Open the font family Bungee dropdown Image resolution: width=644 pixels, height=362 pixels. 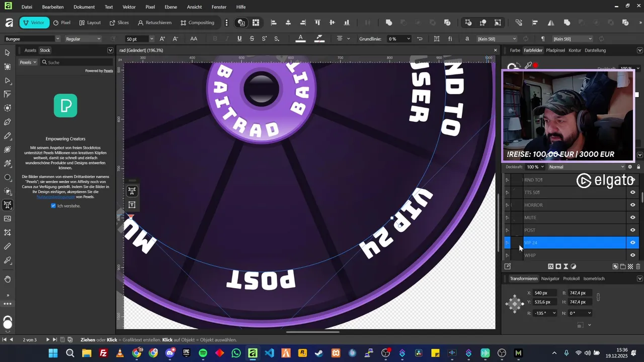58,39
